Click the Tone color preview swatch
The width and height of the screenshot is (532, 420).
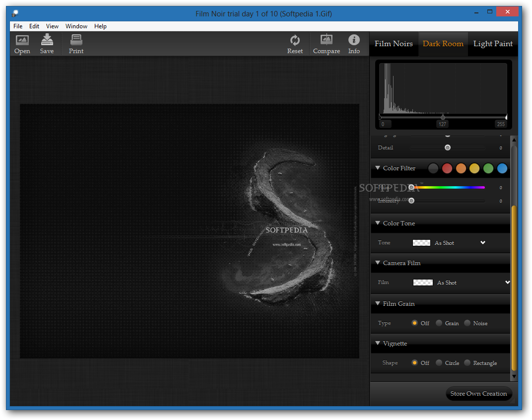point(421,243)
